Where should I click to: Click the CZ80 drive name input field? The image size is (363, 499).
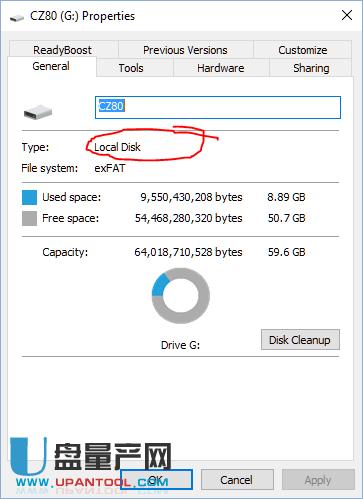tap(218, 107)
